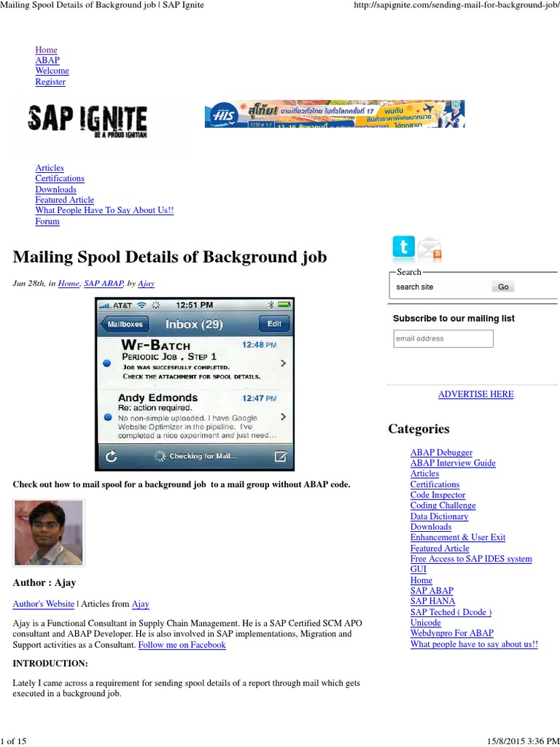
Task: Click the article title Mailing Spool Details
Action: click(169, 258)
